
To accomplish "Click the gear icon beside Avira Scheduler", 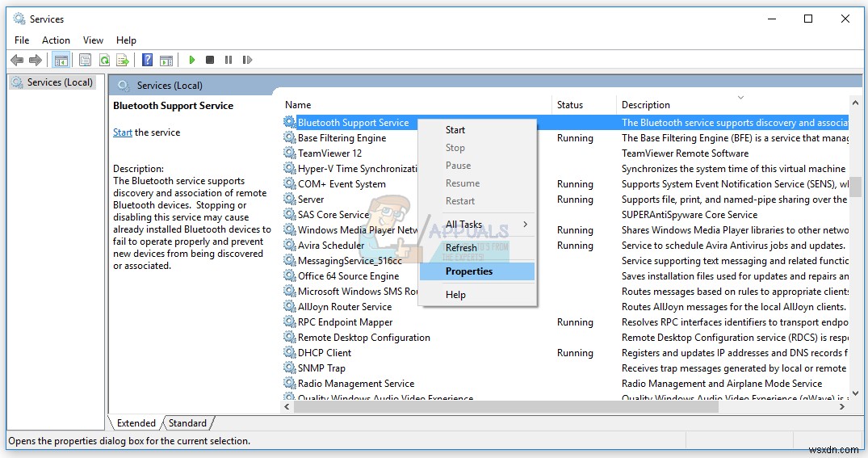I will coord(290,245).
